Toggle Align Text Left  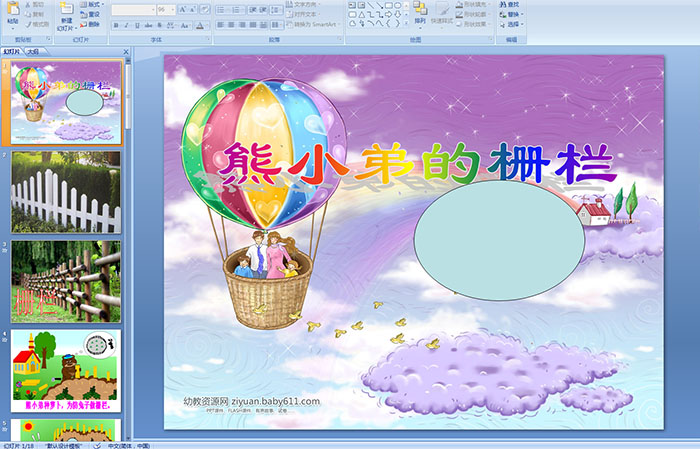[221, 25]
